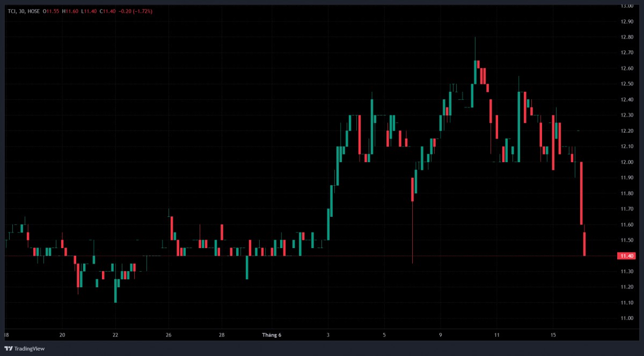The width and height of the screenshot is (644, 356).
Task: Click the date label 18 on time axis
Action: [6, 335]
